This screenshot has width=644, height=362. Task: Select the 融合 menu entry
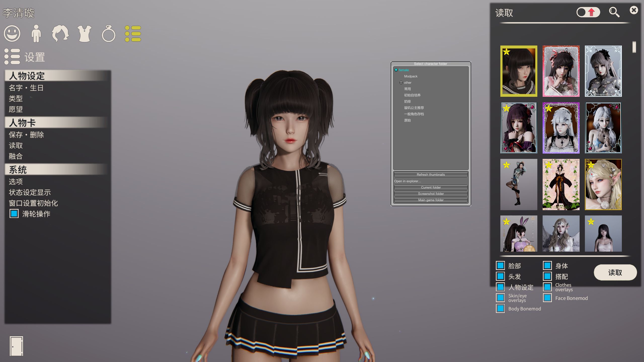[x=16, y=156]
